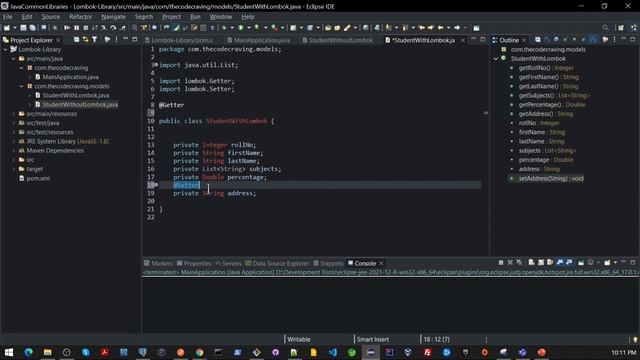Click the External Tools run icon
The width and height of the screenshot is (640, 360).
tap(275, 28)
